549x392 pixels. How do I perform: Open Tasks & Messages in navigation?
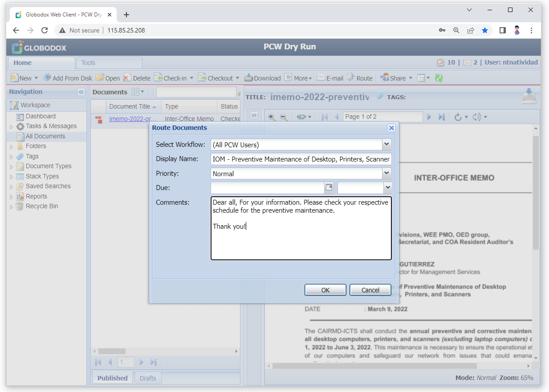[x=51, y=126]
